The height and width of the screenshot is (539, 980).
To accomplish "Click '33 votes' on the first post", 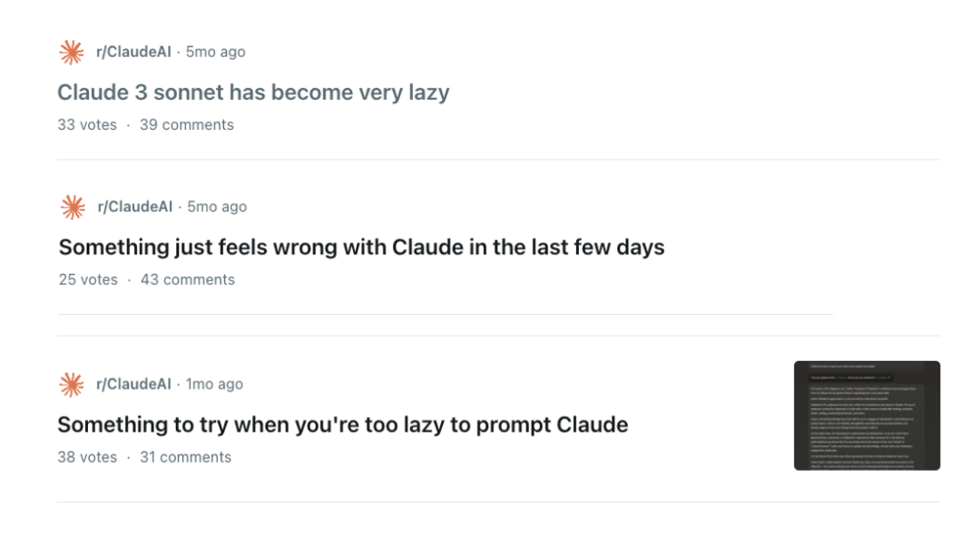I will (86, 124).
